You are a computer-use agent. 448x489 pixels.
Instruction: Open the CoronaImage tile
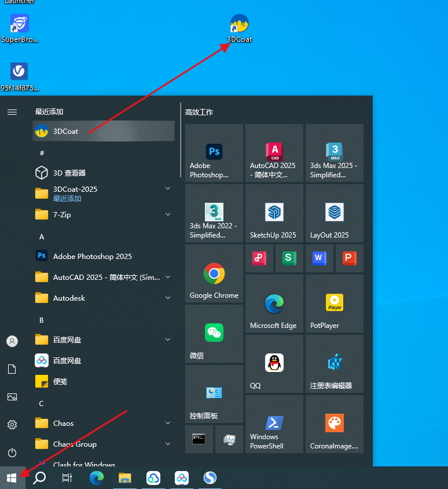335,424
